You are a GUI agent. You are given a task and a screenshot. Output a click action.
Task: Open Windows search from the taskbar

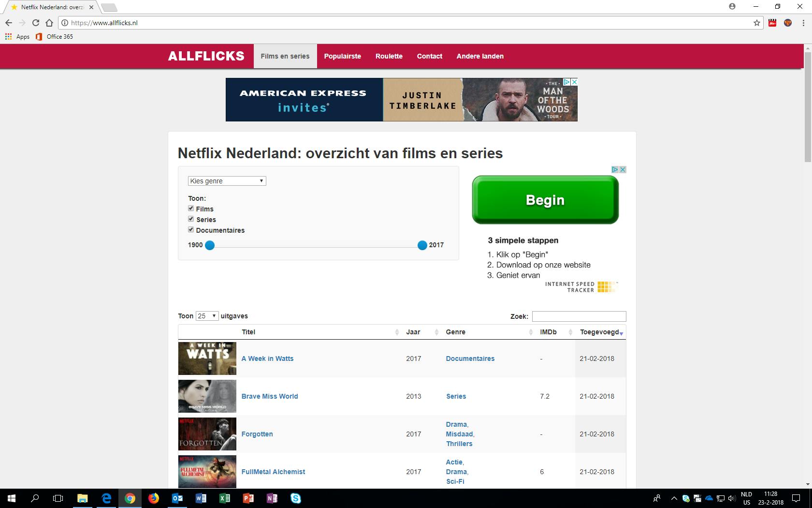coord(35,498)
